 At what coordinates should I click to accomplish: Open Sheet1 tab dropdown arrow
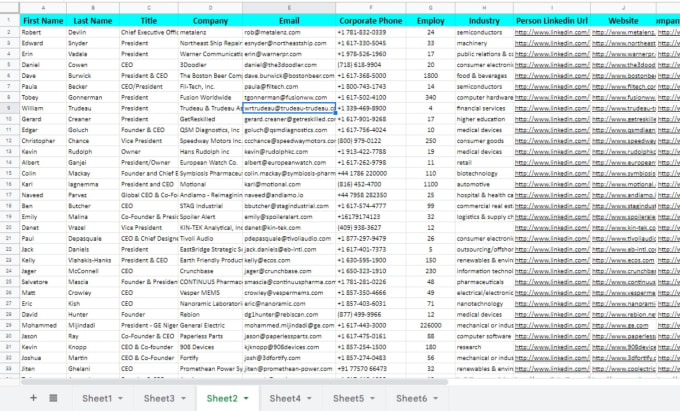pos(120,398)
